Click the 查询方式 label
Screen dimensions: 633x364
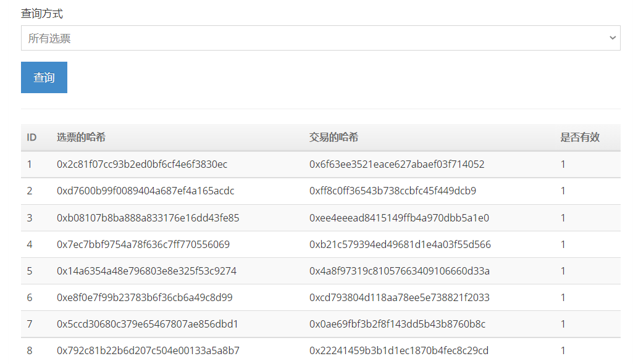coord(41,14)
